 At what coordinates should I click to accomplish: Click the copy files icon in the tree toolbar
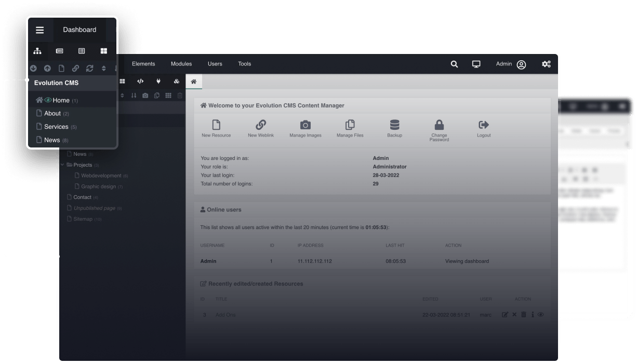point(156,96)
